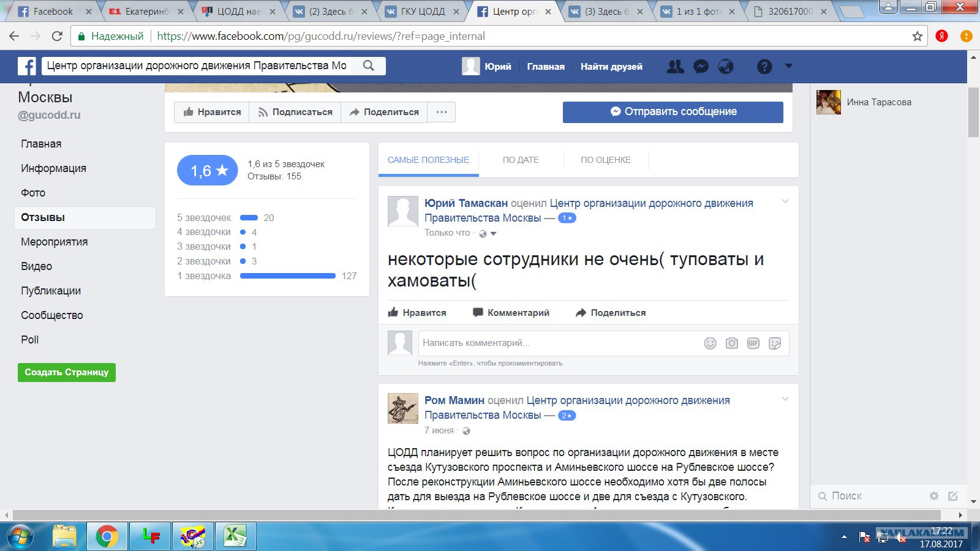Open the notifications globe icon
The height and width of the screenshot is (551, 980).
click(726, 66)
